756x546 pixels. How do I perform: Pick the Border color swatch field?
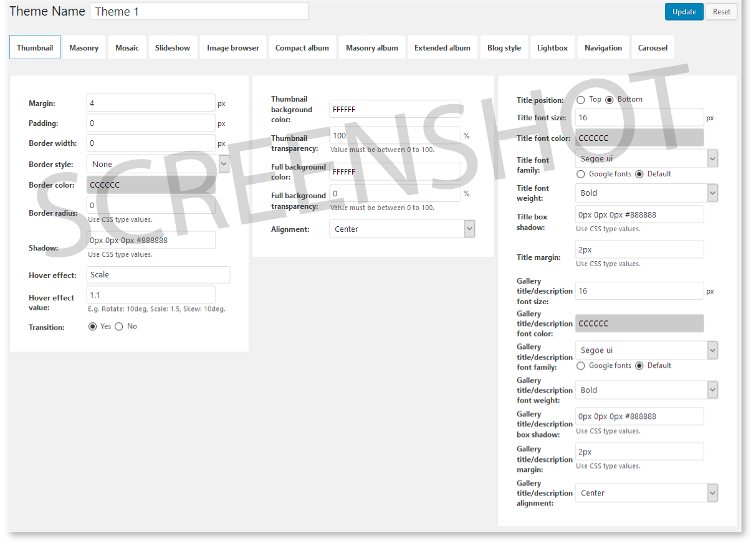pyautogui.click(x=151, y=185)
